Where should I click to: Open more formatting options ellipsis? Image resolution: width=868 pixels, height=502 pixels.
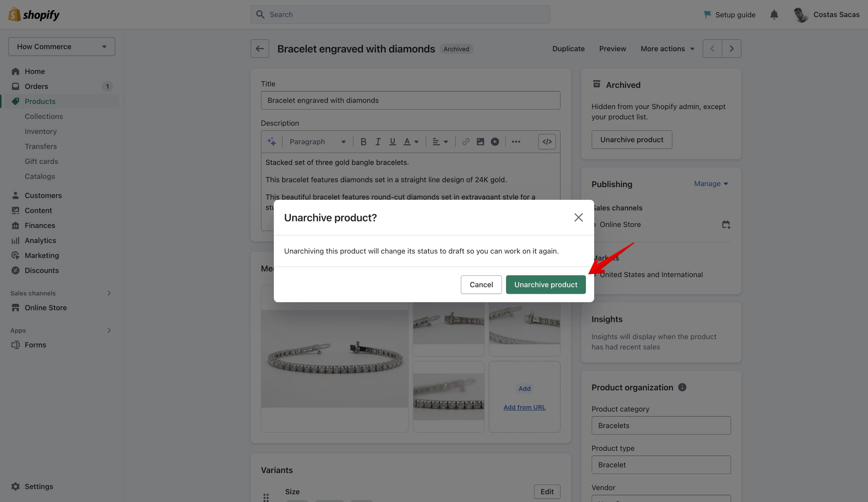(x=516, y=142)
